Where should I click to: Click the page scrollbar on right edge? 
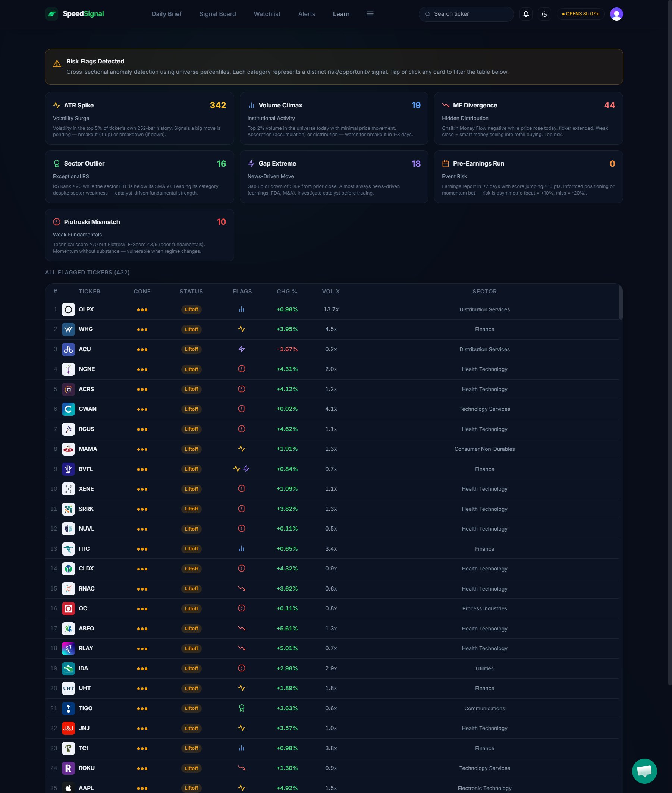(x=670, y=343)
